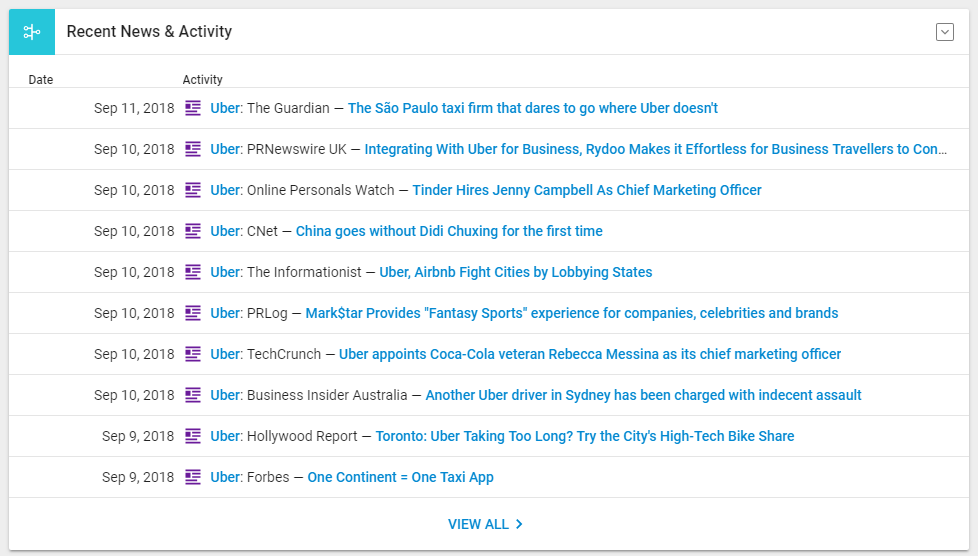Click the Recent News & Activity timeline icon
Screen dimensions: 978x556
click(x=32, y=32)
